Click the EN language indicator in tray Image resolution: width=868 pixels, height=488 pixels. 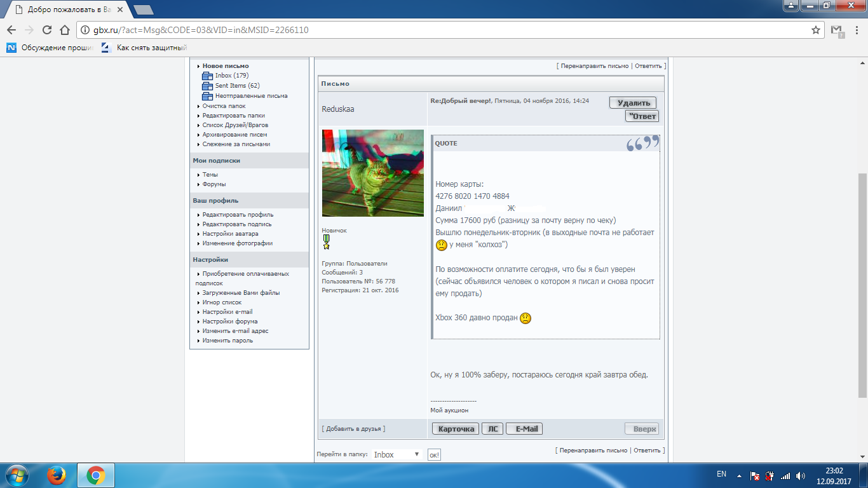tap(721, 474)
